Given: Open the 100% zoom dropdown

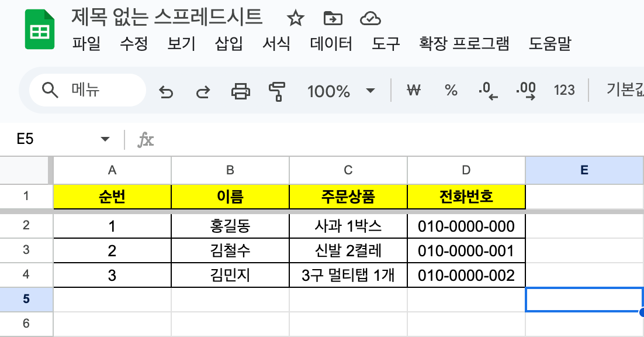Looking at the screenshot, I should point(341,91).
